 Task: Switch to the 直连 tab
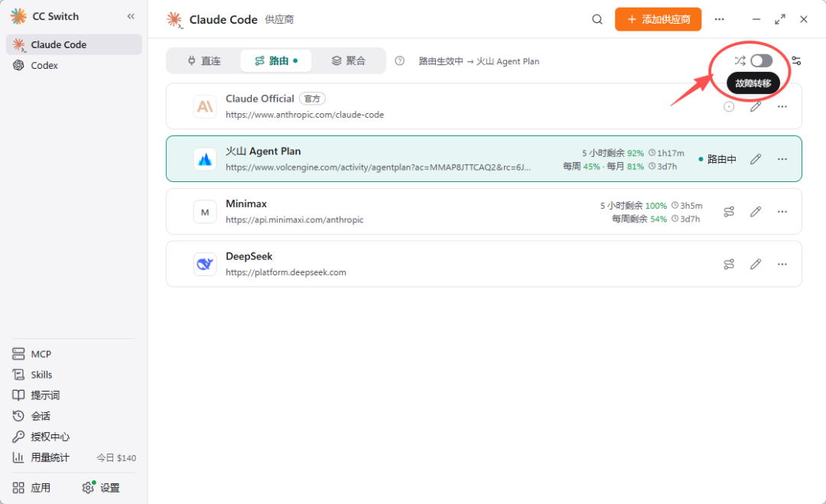coord(204,61)
